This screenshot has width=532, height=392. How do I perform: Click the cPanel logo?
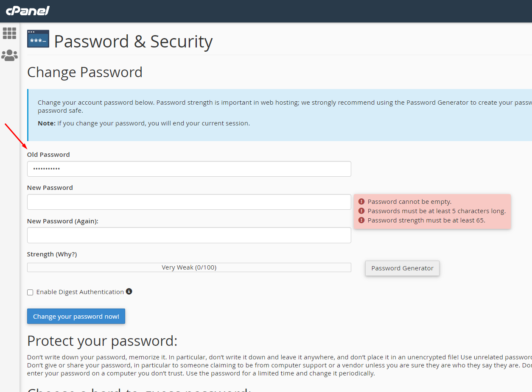[x=28, y=11]
